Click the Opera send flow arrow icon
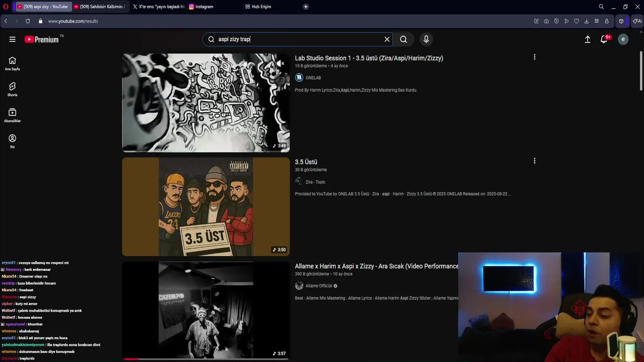This screenshot has height=362, width=644. [567, 21]
